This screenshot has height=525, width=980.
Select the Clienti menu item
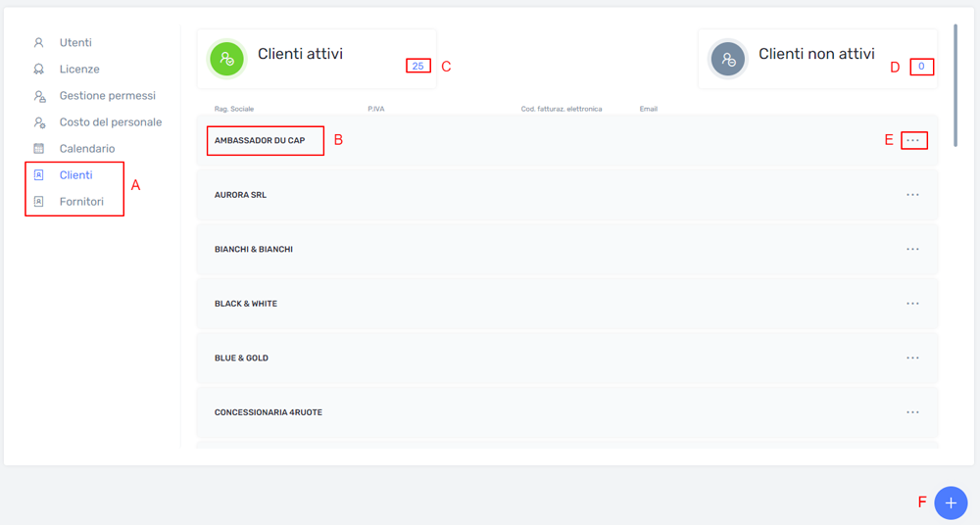point(75,175)
